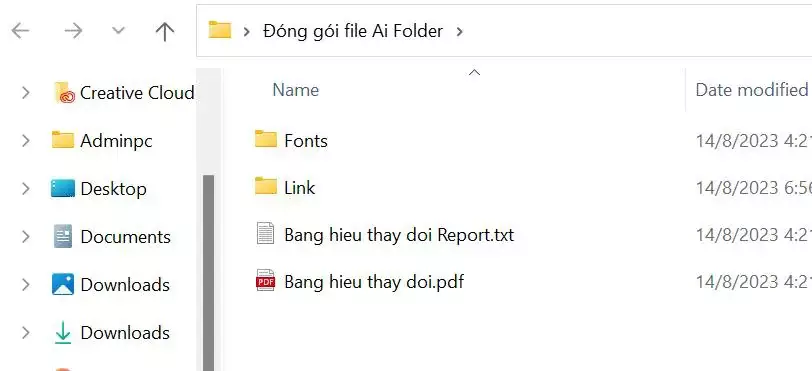Click the Adminpc folder icon

point(63,140)
